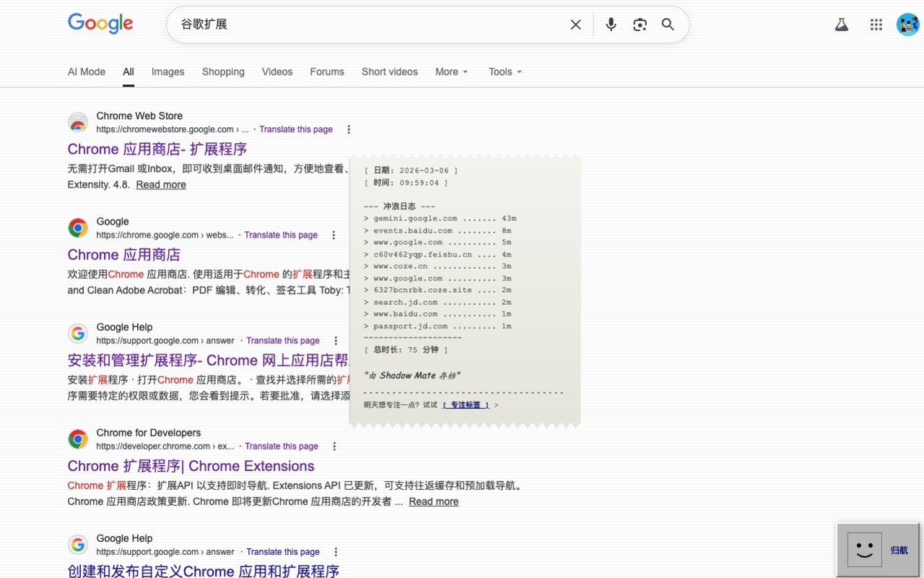Open more options for first Google Help result
924x578 pixels.
pyautogui.click(x=336, y=340)
